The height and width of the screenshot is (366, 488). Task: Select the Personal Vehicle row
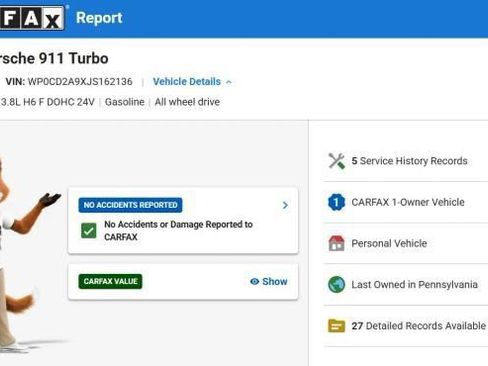(x=406, y=243)
